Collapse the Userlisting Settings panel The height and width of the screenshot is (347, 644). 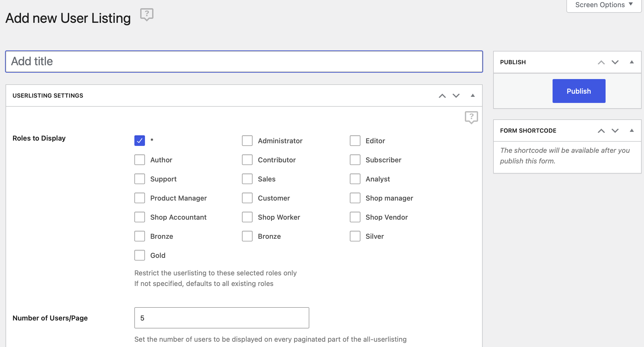473,96
